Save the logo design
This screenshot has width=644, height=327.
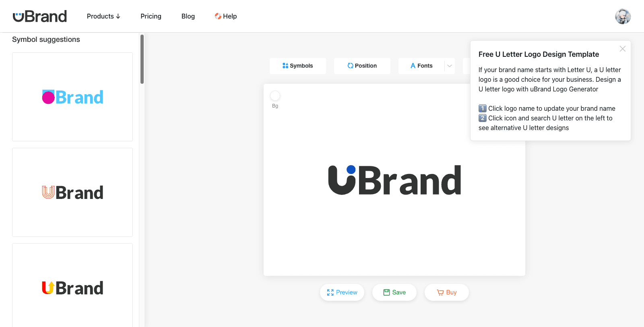[x=394, y=292]
